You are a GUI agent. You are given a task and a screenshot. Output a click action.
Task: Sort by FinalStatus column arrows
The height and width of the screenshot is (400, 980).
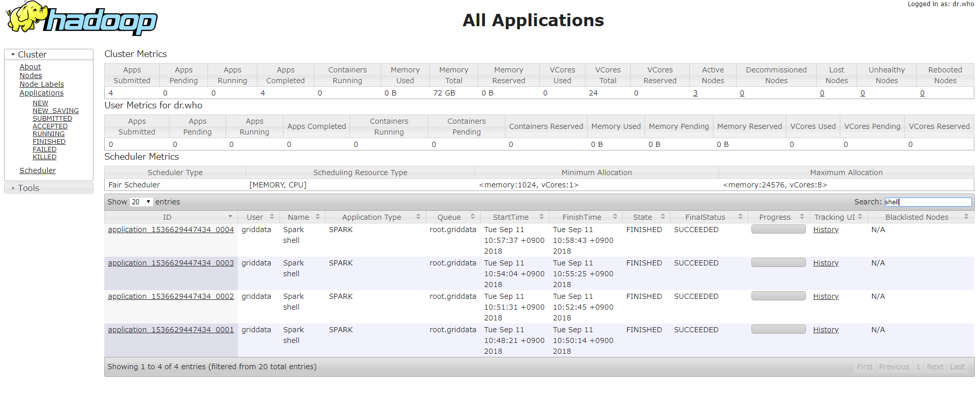click(x=740, y=217)
